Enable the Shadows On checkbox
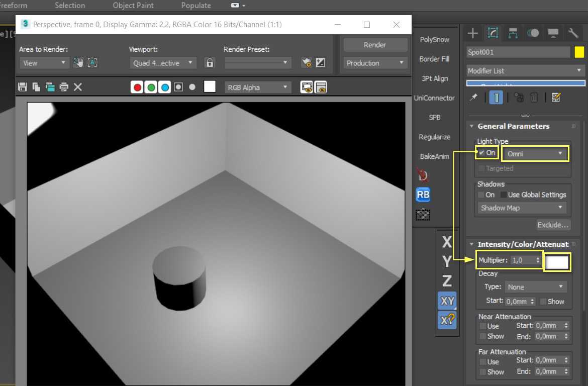Screen dimensions: 588x386 click(x=481, y=195)
